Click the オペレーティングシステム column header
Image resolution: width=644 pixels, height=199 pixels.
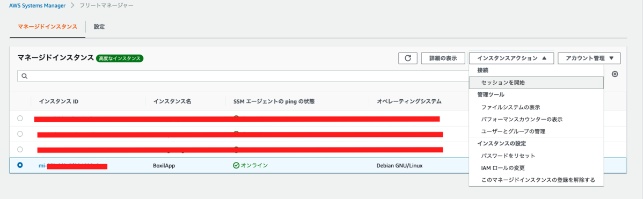click(409, 101)
